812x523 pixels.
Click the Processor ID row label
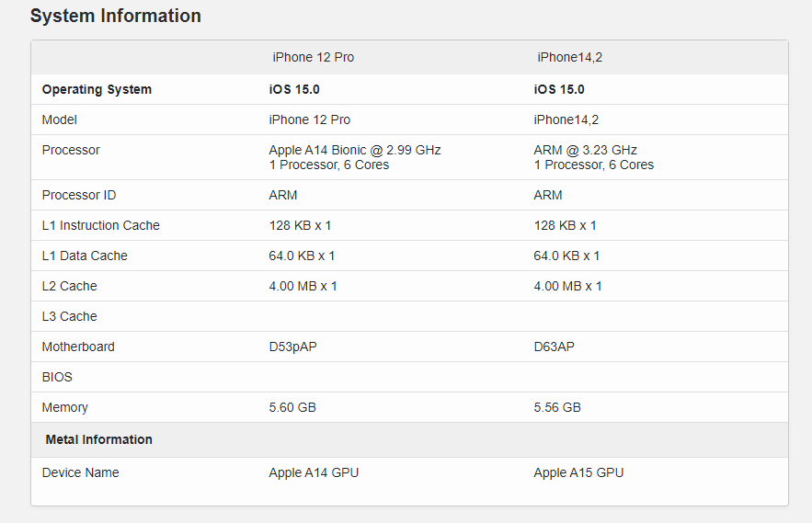[x=79, y=195]
